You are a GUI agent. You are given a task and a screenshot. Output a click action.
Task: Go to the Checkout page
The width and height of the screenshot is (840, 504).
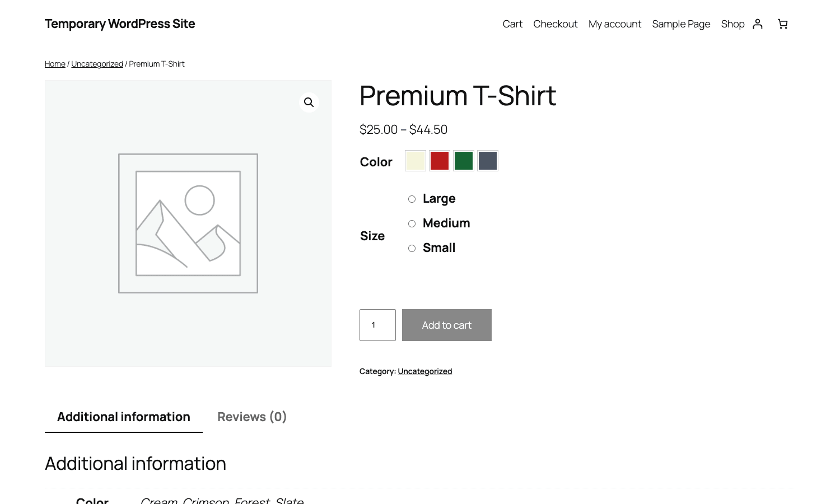[556, 24]
